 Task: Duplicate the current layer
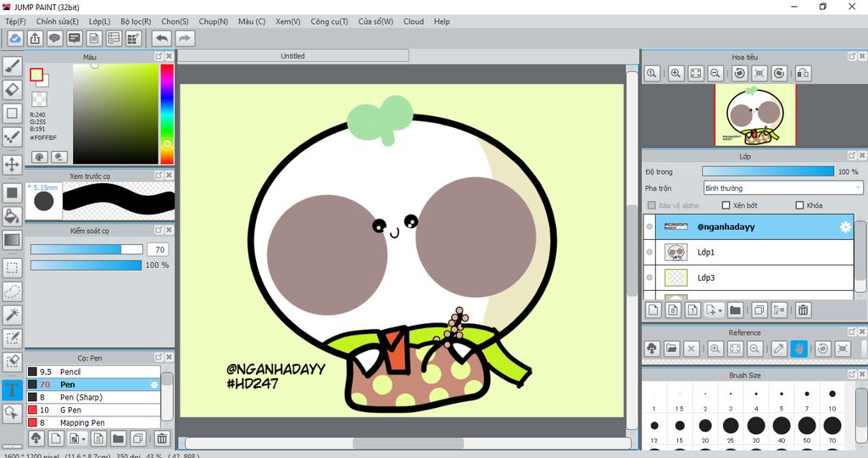coord(759,310)
